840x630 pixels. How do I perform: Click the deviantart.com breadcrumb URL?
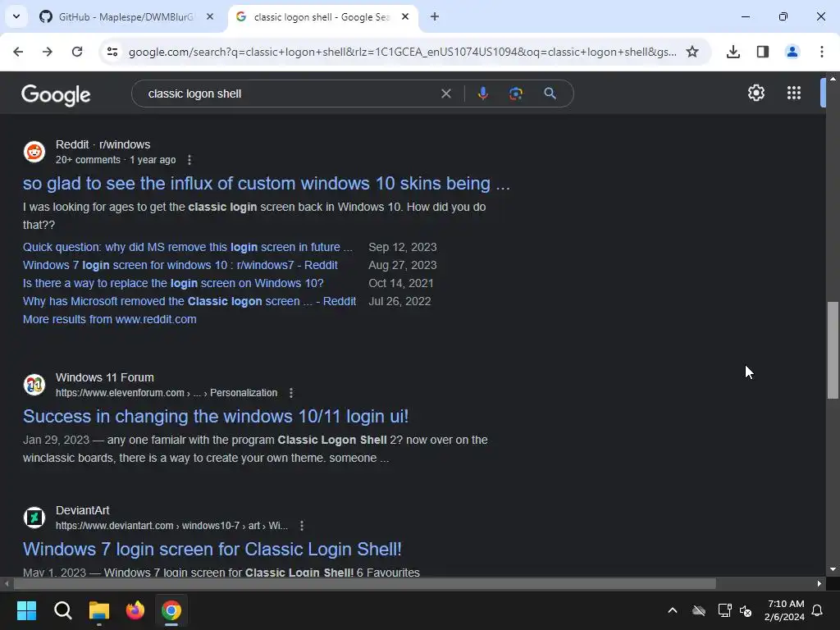tap(171, 526)
